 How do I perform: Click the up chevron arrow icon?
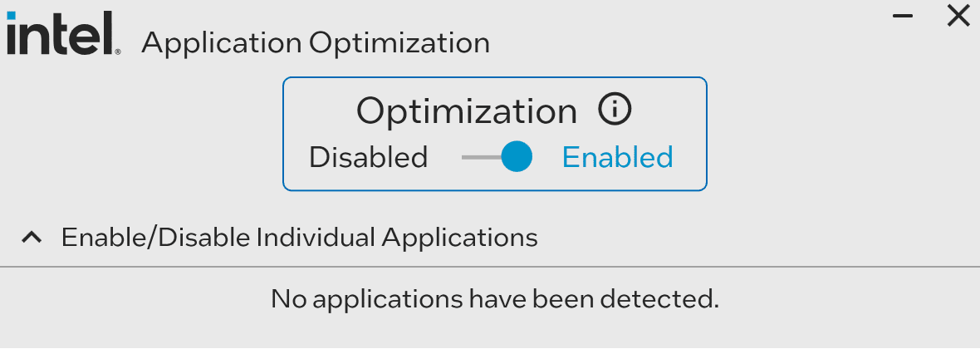[32, 238]
